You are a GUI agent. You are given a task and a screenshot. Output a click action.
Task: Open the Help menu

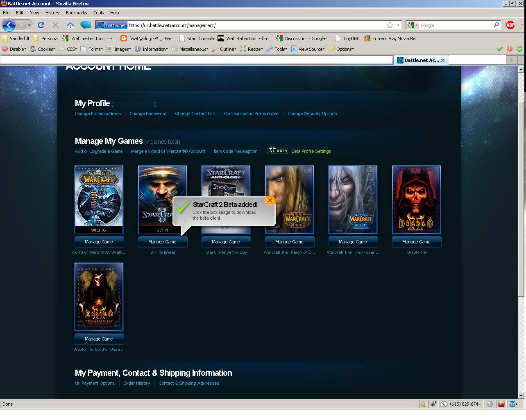tap(115, 13)
